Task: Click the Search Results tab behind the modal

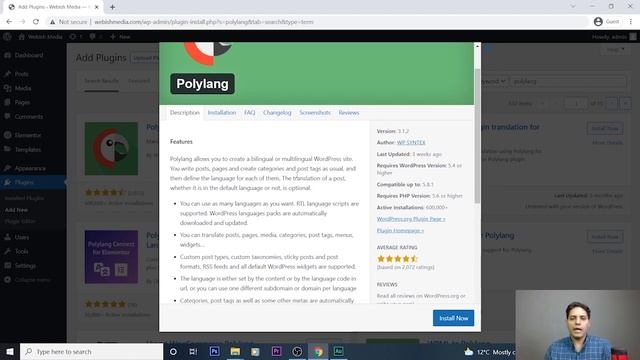Action: pos(101,81)
